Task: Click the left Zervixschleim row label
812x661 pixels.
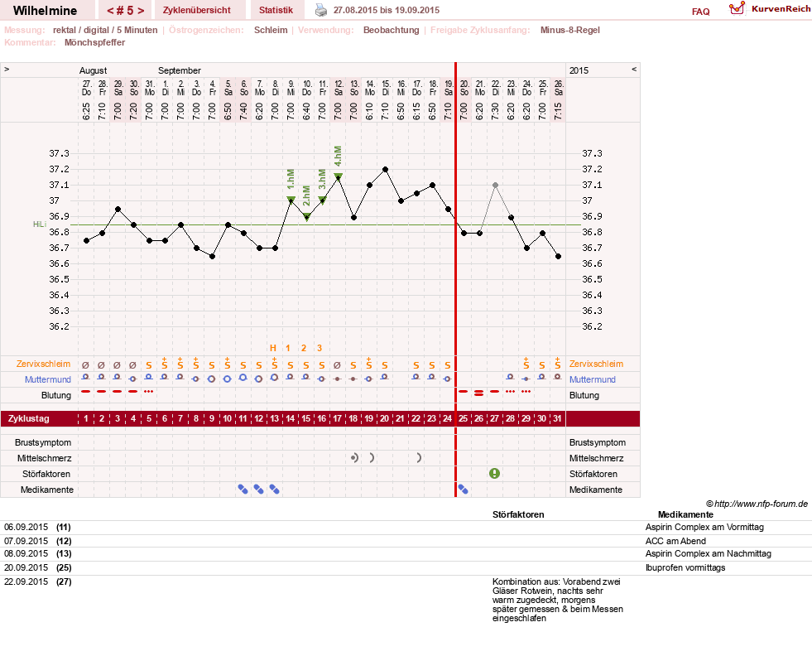Action: click(44, 364)
